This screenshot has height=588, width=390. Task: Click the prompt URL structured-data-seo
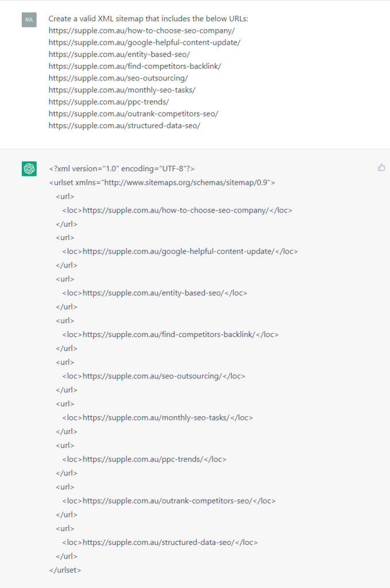(x=125, y=126)
